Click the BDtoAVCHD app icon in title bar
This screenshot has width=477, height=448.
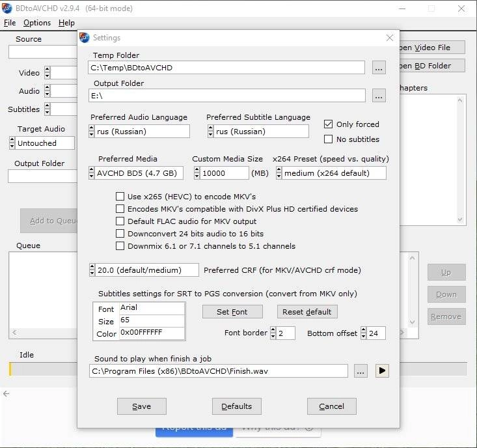(7, 8)
